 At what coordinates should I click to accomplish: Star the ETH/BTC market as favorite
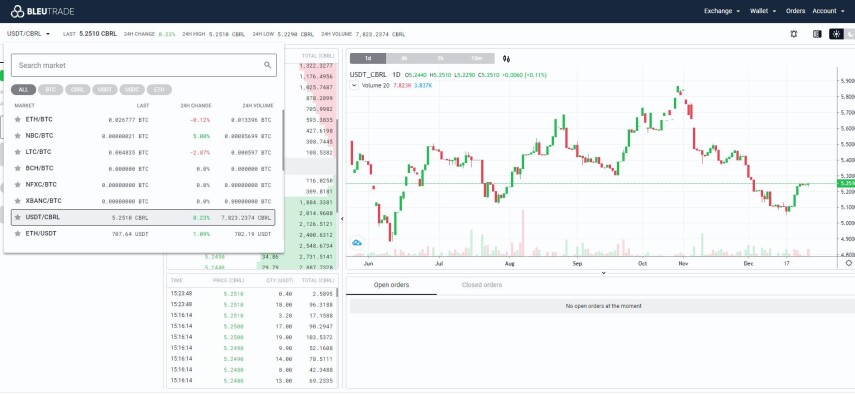pyautogui.click(x=17, y=119)
